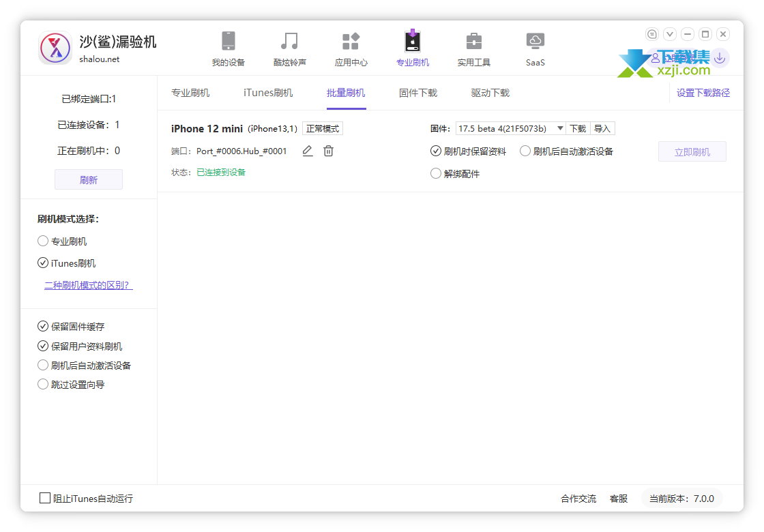The width and height of the screenshot is (764, 532).
Task: Click the 正常模式 device mode badge
Action: click(x=323, y=129)
